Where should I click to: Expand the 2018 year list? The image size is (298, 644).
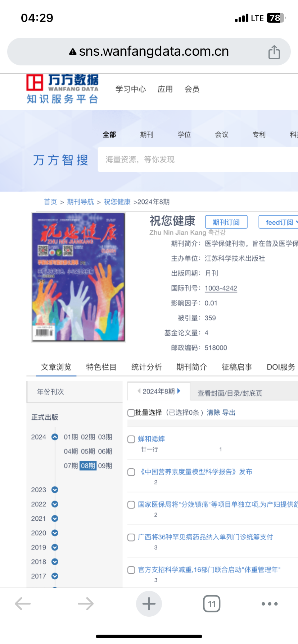[x=55, y=562]
